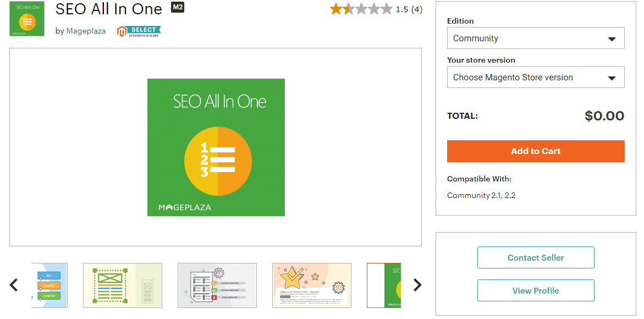
Task: Open the Mageplaza vendor link
Action: coord(86,31)
